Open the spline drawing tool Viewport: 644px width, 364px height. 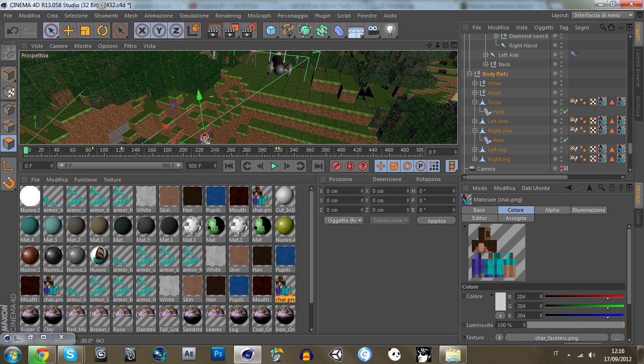(288, 31)
